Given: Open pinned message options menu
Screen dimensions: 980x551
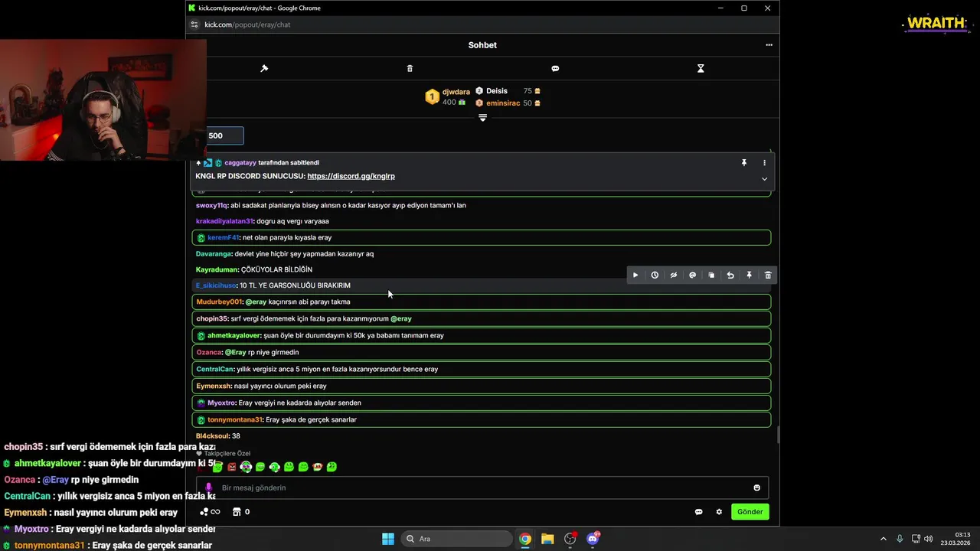Looking at the screenshot, I should point(764,163).
